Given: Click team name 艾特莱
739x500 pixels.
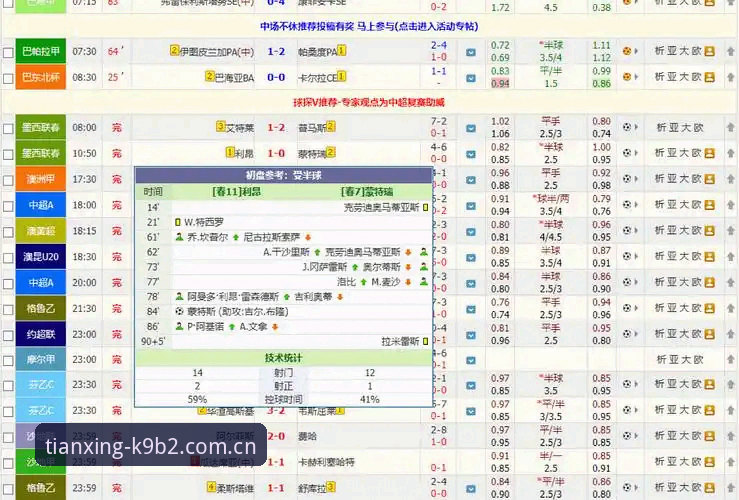Looking at the screenshot, I should pos(240,128).
